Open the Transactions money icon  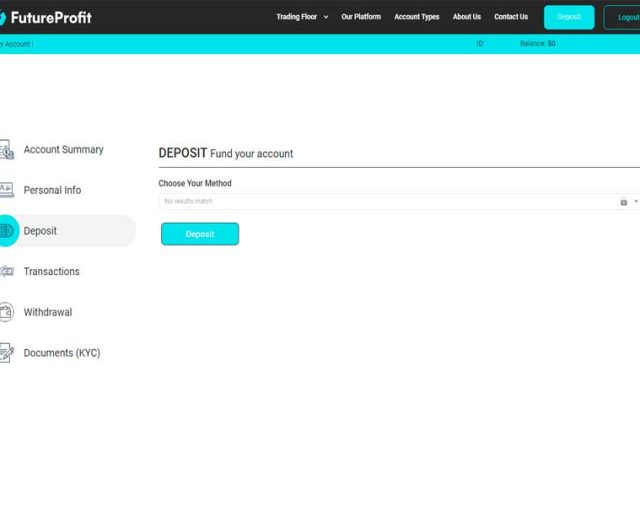coord(7,271)
